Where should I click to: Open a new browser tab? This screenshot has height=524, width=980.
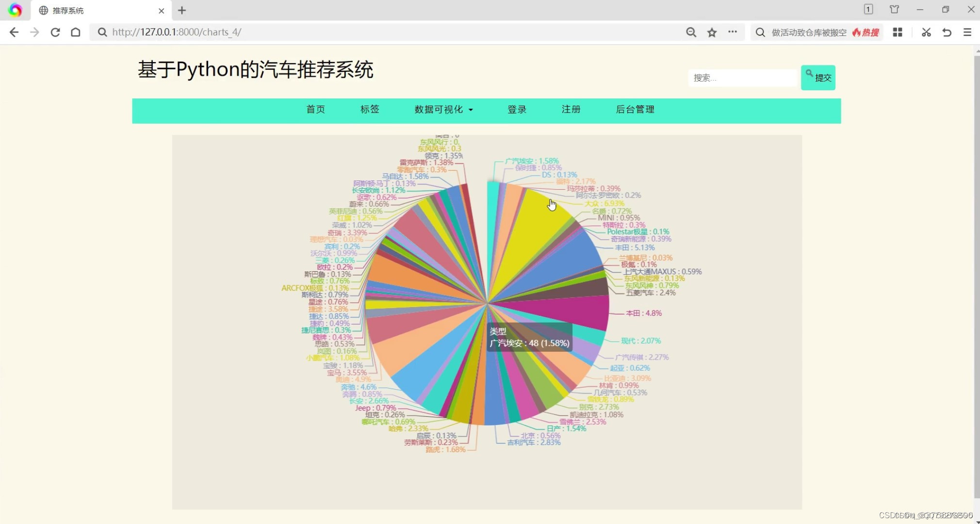click(x=182, y=10)
